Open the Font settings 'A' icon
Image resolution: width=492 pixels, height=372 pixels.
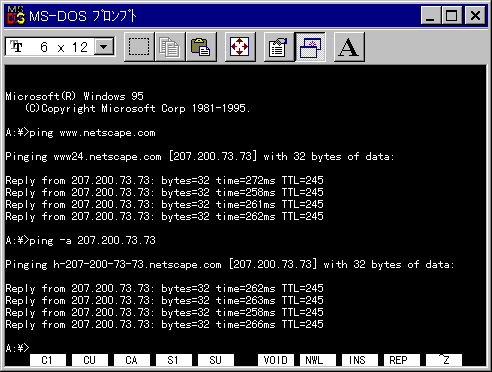pyautogui.click(x=349, y=47)
